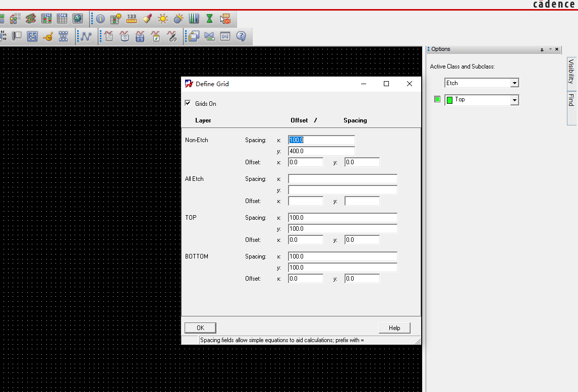Click the Options panel auto-hide pin
This screenshot has height=392, width=578.
tap(542, 49)
